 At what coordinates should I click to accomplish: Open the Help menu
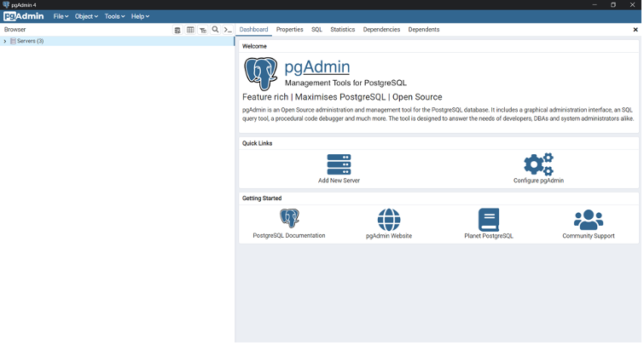tap(140, 16)
